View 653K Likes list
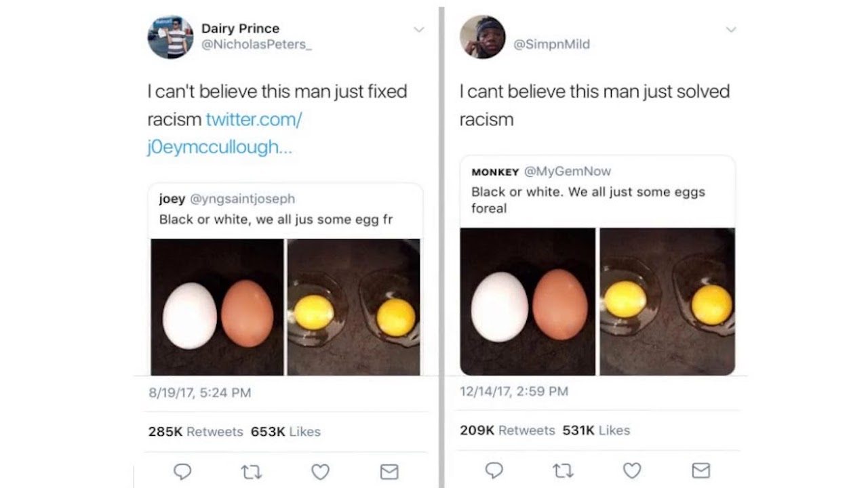Image resolution: width=868 pixels, height=488 pixels. point(285,432)
